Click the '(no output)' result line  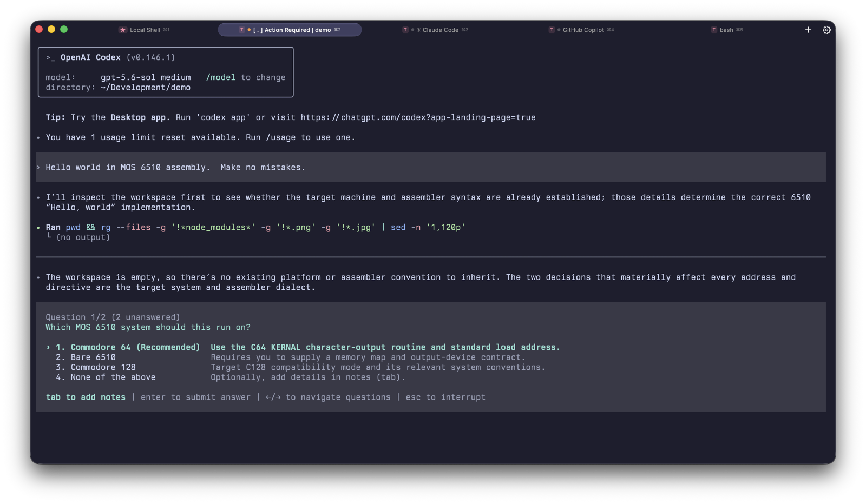tap(83, 237)
